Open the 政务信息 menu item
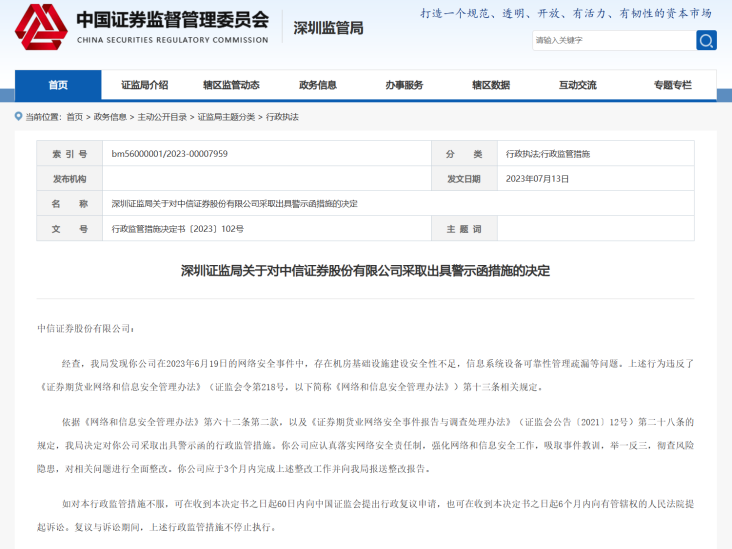The height and width of the screenshot is (549, 732). click(x=318, y=85)
